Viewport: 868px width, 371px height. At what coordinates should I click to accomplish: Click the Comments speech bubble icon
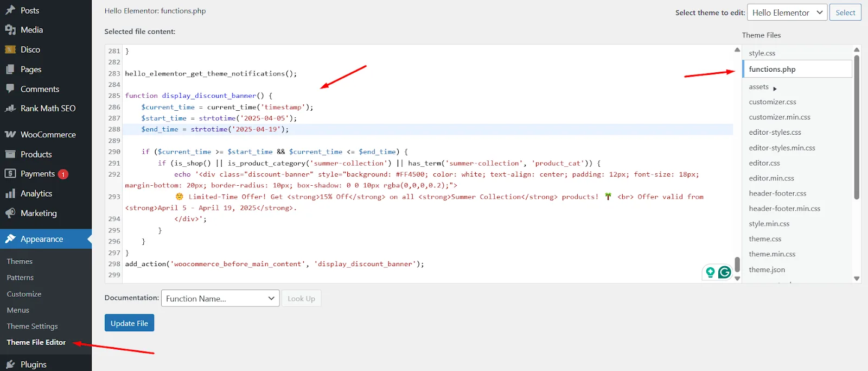pos(10,89)
